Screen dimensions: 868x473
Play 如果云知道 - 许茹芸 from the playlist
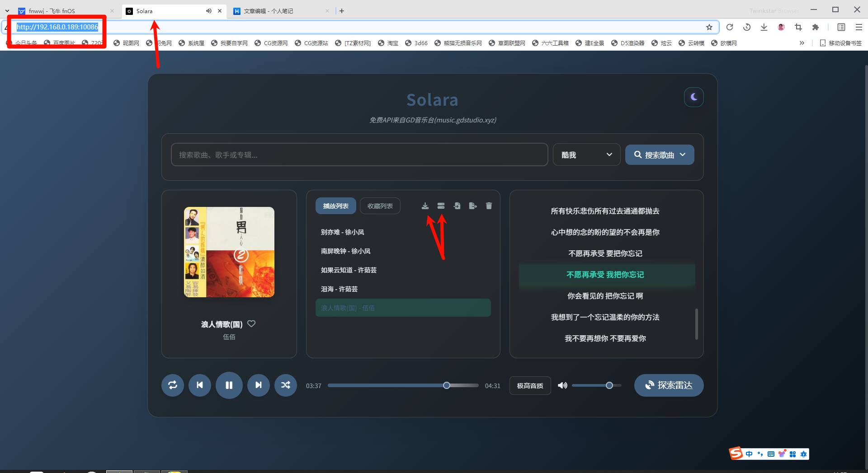(403, 270)
